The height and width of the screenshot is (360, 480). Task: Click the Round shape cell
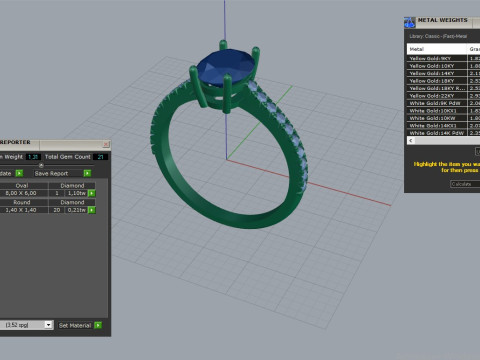tap(22, 202)
